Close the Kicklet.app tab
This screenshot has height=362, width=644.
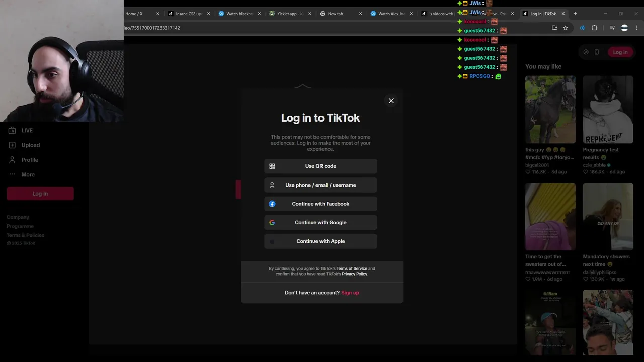(309, 14)
